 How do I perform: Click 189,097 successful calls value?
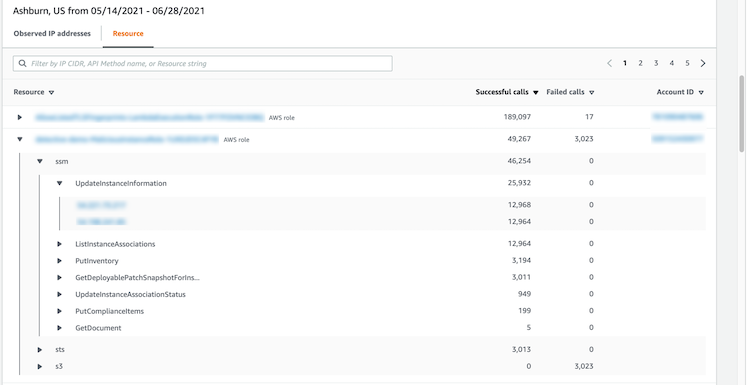pyautogui.click(x=518, y=117)
